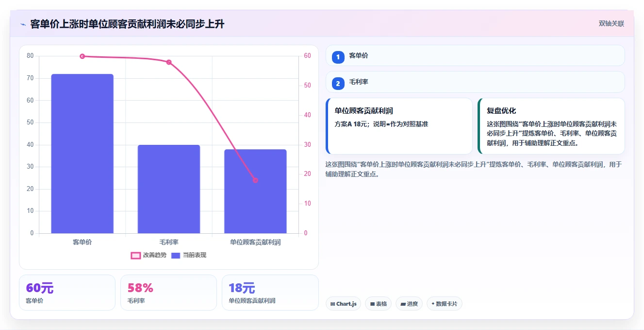Select the 毛利率 bar in chart
The image size is (644, 330).
pyautogui.click(x=169, y=189)
